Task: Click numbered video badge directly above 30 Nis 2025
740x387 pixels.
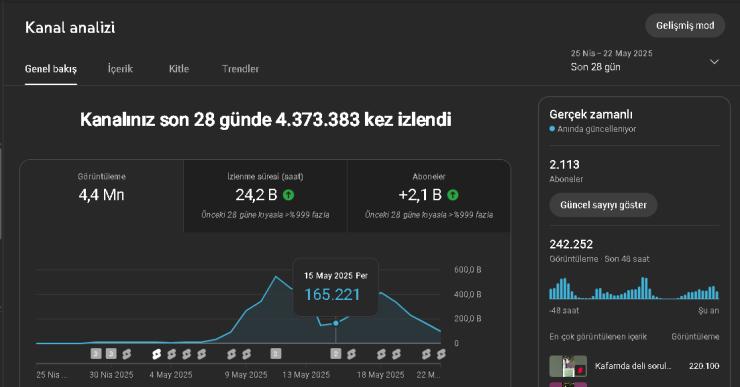Action: pyautogui.click(x=111, y=353)
